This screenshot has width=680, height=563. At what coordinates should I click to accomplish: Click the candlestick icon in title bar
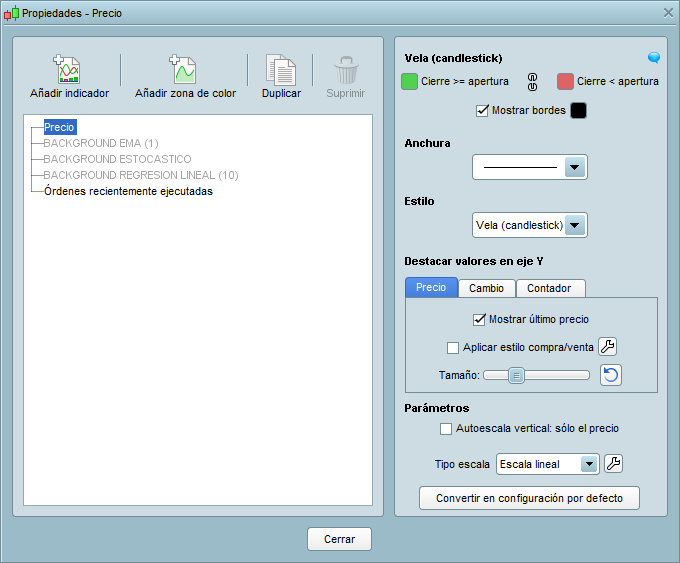click(11, 13)
